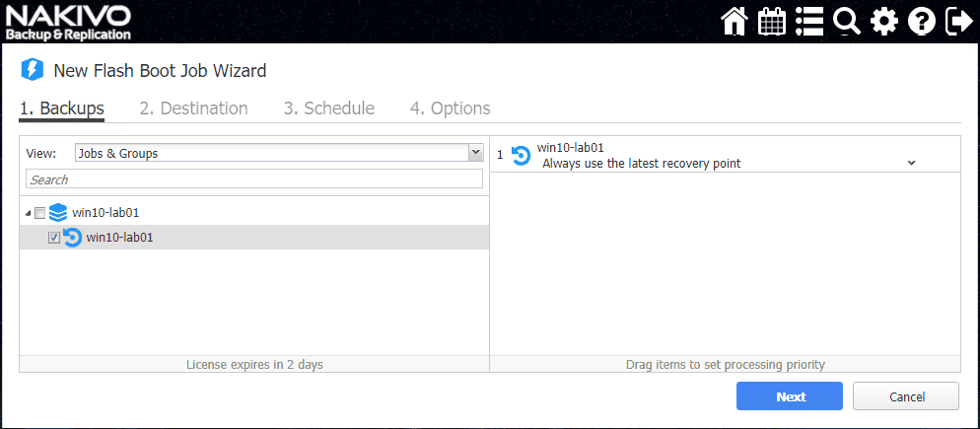
Task: Click the global Search magnifier icon
Action: [x=846, y=22]
